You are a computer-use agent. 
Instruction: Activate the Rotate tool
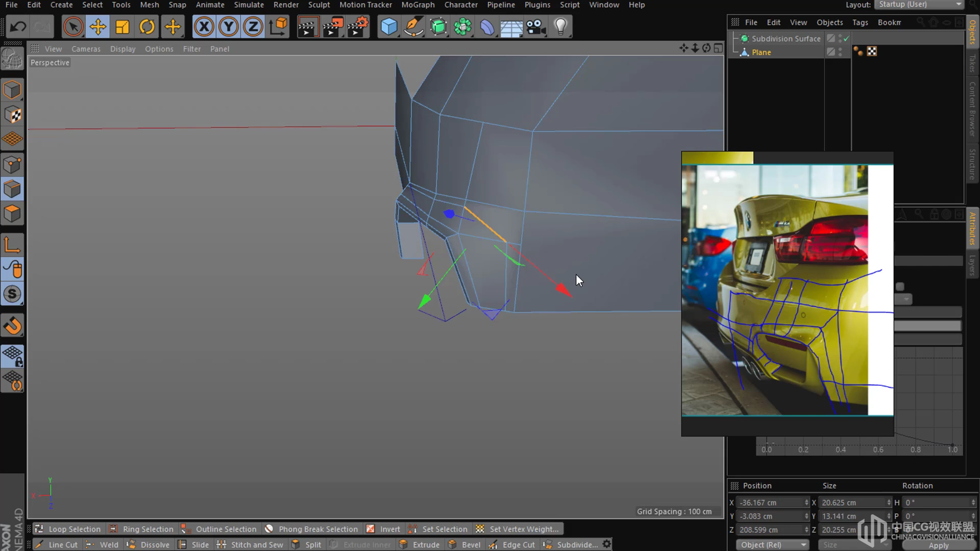coord(147,27)
